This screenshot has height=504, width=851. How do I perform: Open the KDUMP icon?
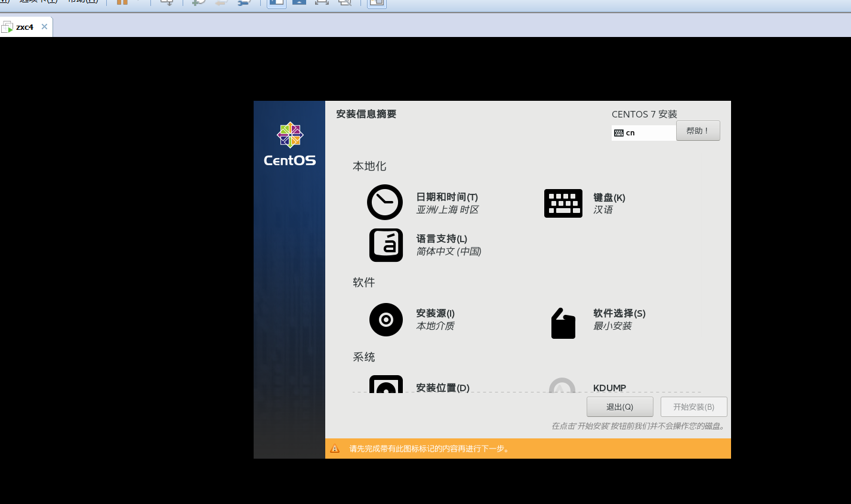point(562,385)
